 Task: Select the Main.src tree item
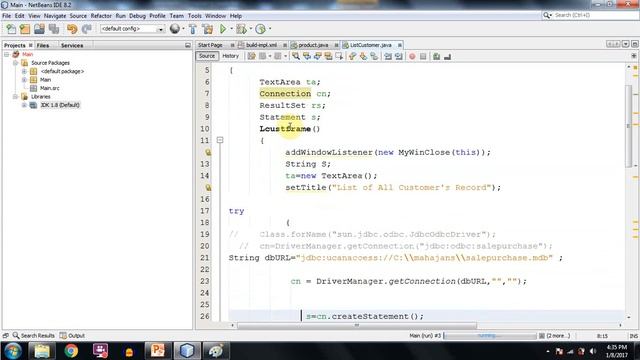pos(49,88)
